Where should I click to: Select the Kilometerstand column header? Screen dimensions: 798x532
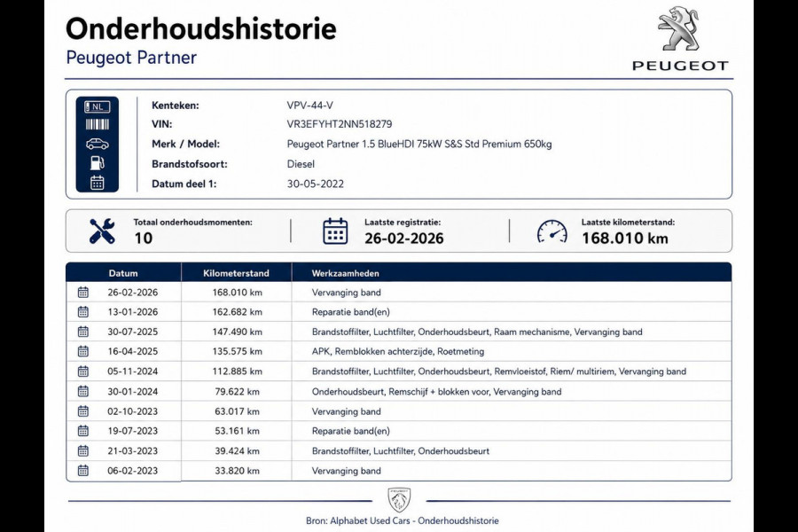click(236, 273)
